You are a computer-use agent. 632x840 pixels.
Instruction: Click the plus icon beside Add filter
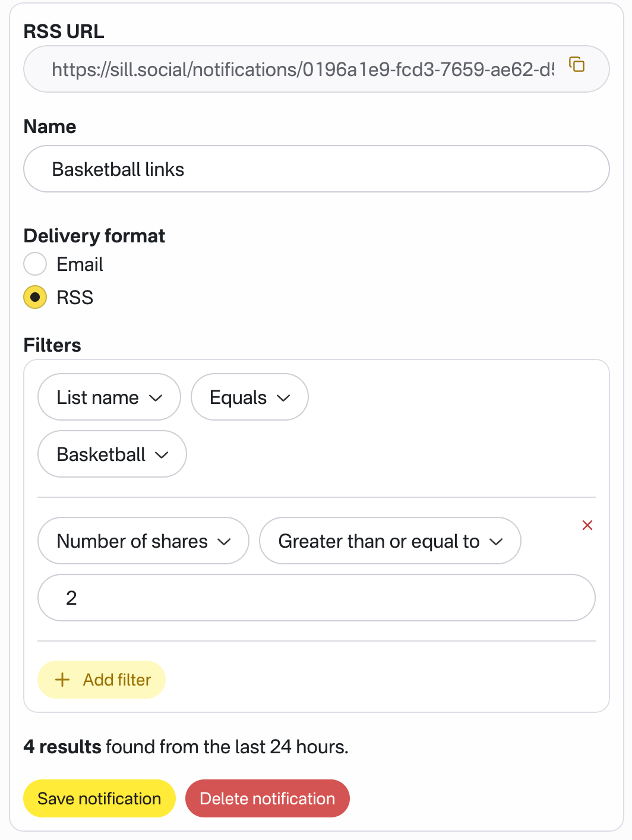coord(62,680)
